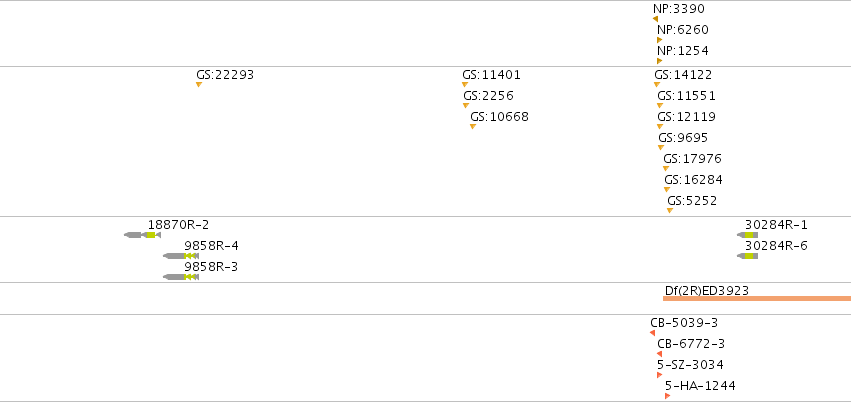Screen dimensions: 851x402
Task: Click the 30284R-1 gene glyph
Action: (747, 235)
